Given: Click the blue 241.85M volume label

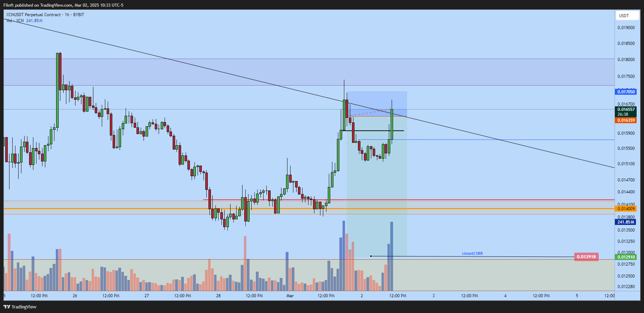Looking at the screenshot, I should point(626,222).
